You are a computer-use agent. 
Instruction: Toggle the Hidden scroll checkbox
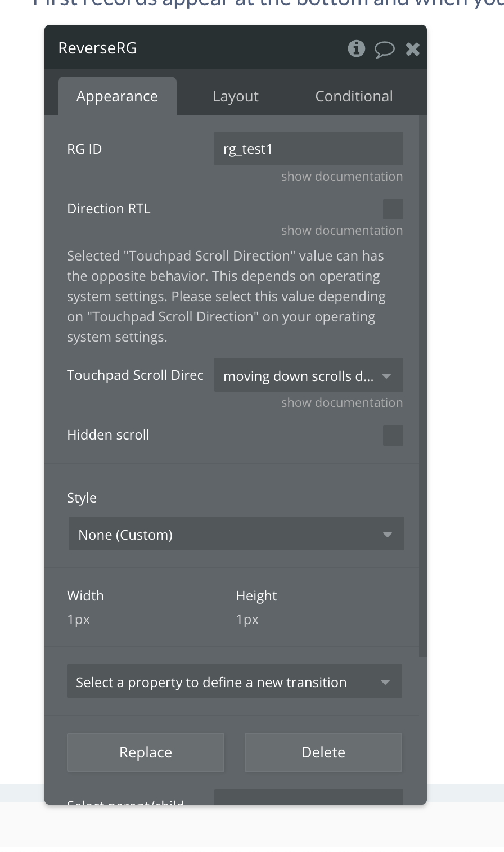(x=393, y=436)
